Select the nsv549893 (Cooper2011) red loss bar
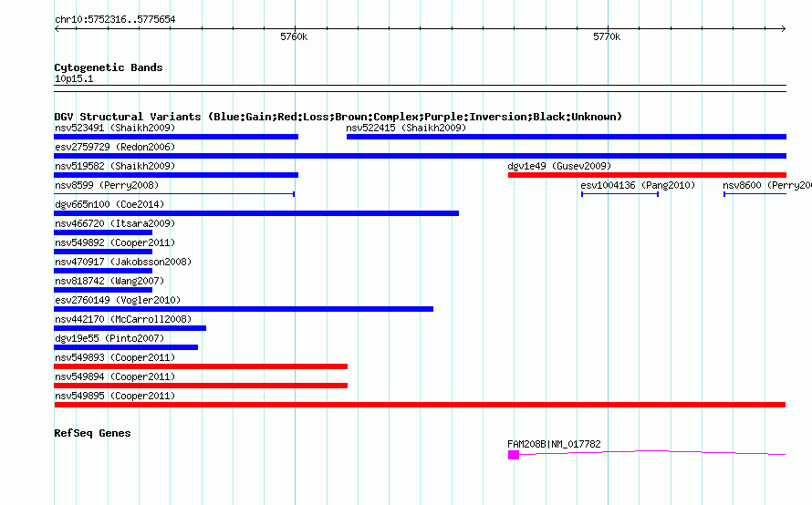This screenshot has width=812, height=505. click(201, 366)
